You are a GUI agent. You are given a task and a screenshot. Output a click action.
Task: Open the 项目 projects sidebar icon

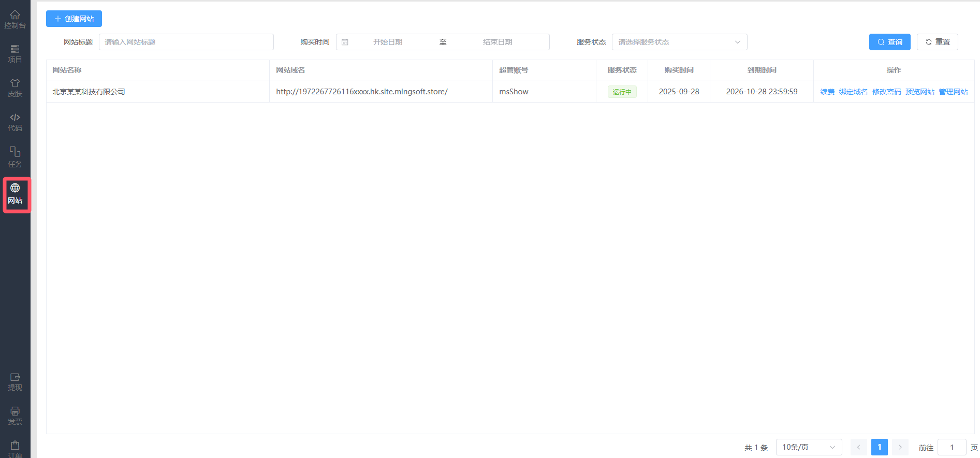pos(15,53)
